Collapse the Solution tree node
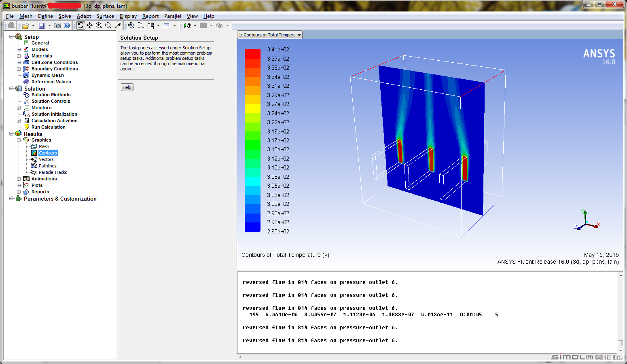 (x=11, y=88)
